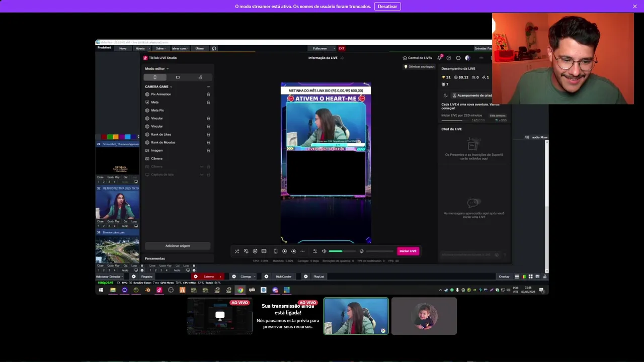Mute the microphone in bottom toolbar
Image resolution: width=644 pixels, height=362 pixels.
pos(361,251)
